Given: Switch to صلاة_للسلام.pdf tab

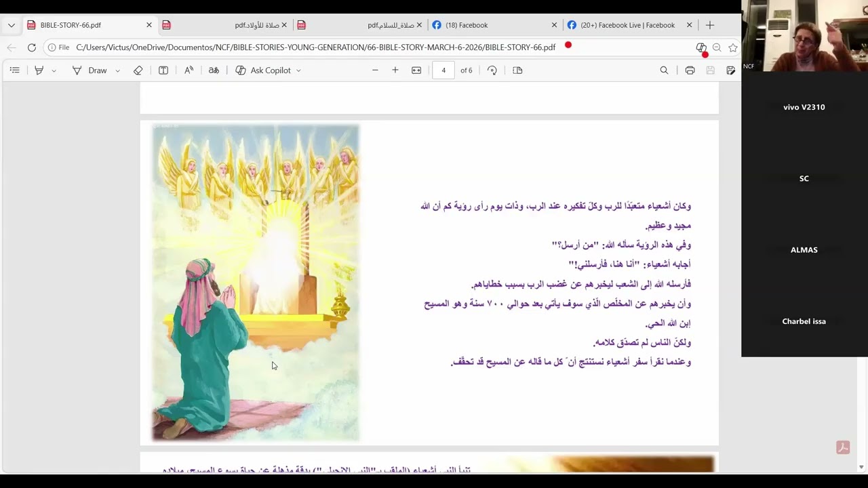Looking at the screenshot, I should pos(359,25).
